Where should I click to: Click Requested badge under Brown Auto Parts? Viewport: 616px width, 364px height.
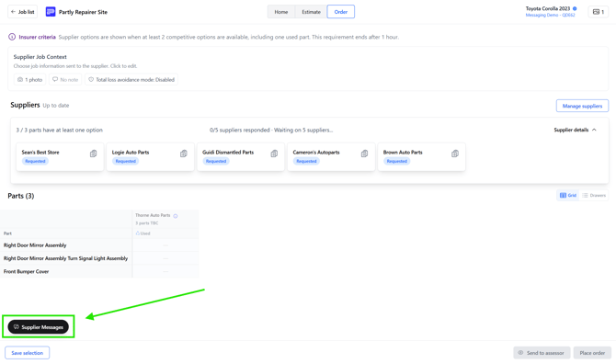(397, 161)
